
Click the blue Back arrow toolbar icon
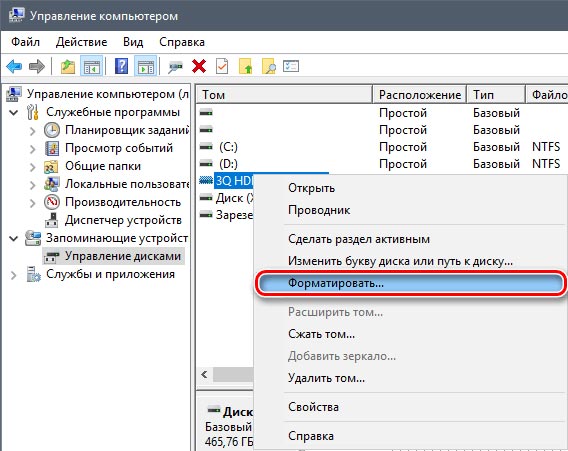click(14, 66)
